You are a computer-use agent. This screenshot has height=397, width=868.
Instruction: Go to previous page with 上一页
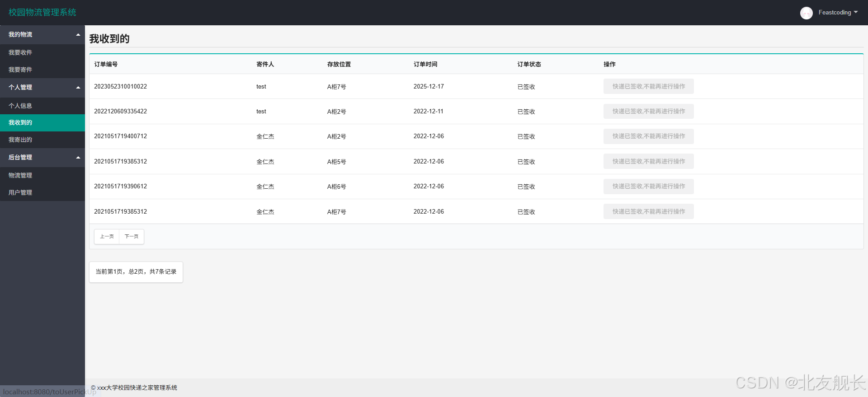(107, 237)
